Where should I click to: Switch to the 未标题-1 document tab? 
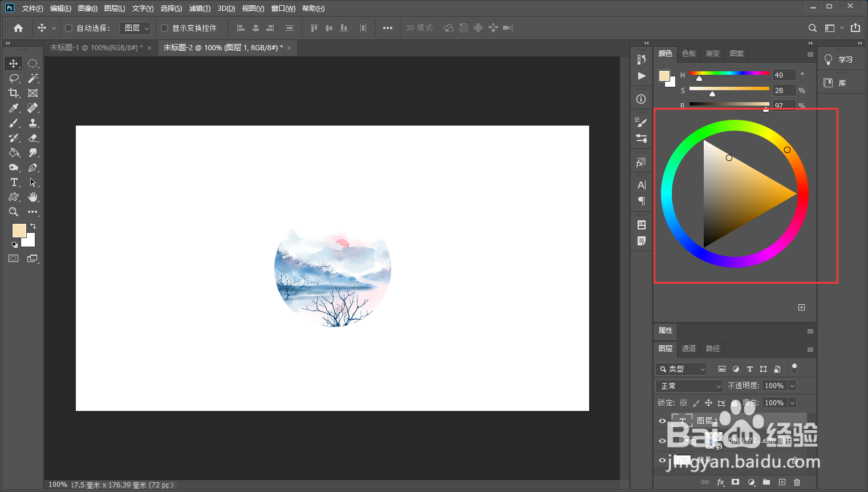tap(96, 48)
